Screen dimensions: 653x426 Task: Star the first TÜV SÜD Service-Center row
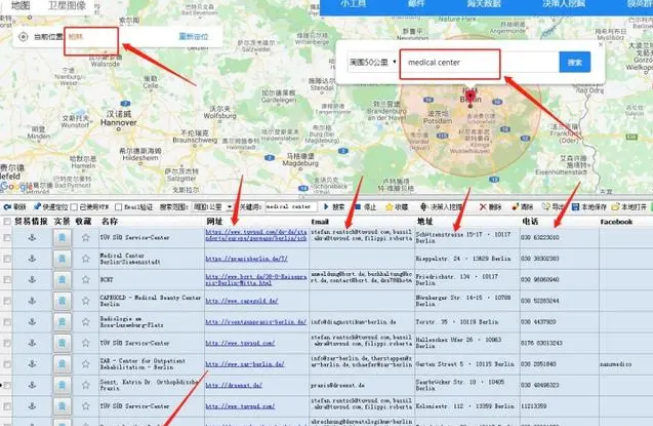tap(86, 237)
